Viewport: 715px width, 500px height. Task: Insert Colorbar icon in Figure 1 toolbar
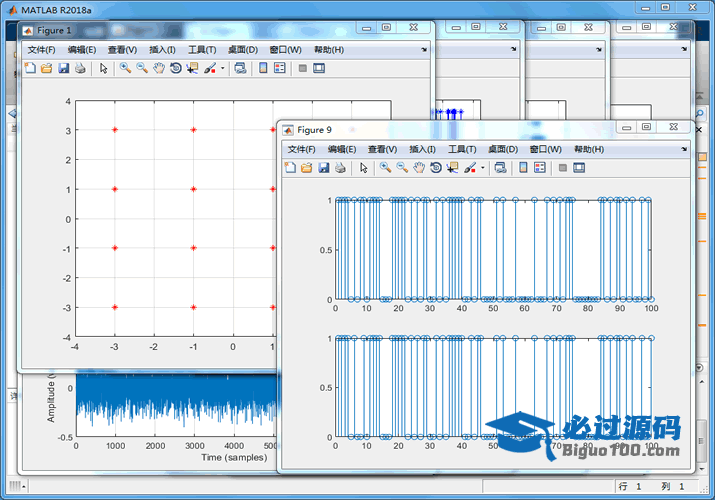[263, 68]
